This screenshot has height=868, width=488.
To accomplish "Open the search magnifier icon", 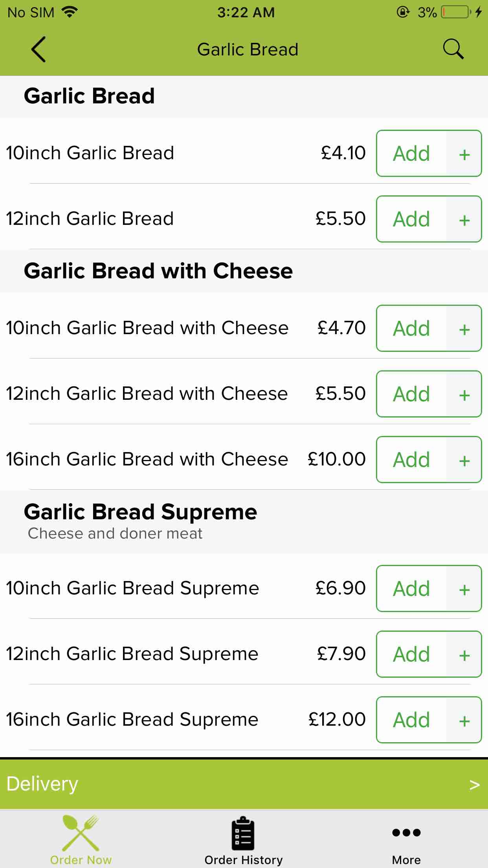I will coord(453,50).
